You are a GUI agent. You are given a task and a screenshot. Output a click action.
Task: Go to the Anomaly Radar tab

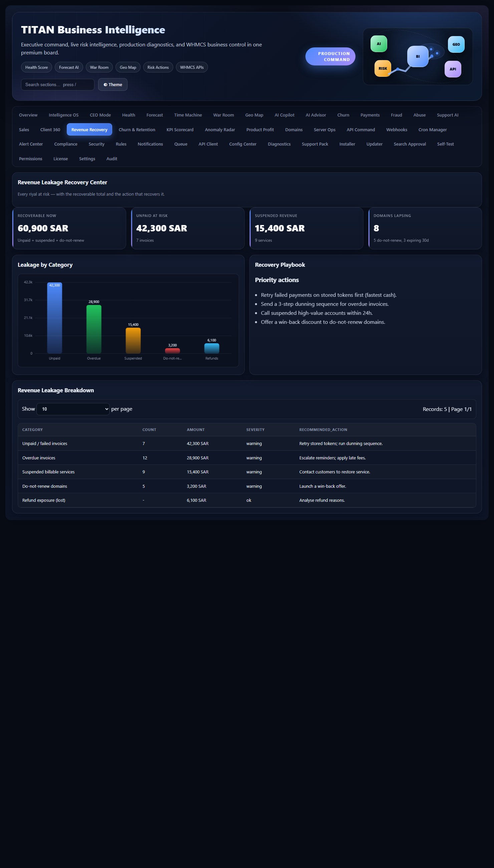[220, 130]
